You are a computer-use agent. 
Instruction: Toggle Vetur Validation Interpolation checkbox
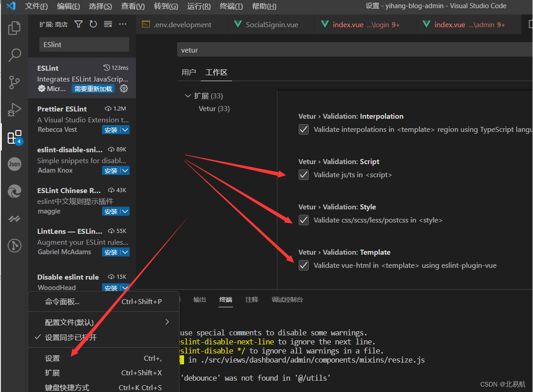click(304, 130)
